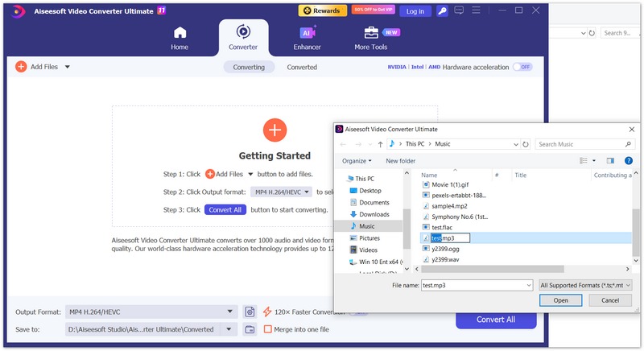The image size is (644, 351).
Task: Select the Converted sub-tab
Action: 302,67
